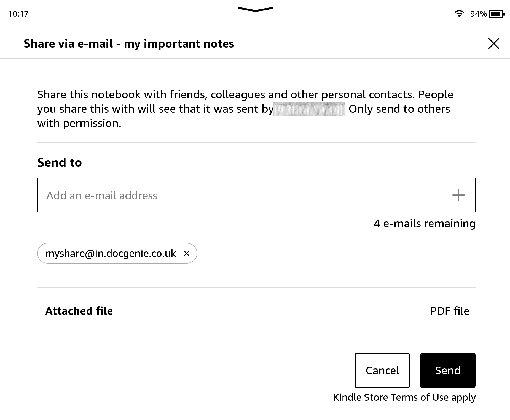Viewport: 510px width, 420px height.
Task: Tap the Send to heading
Action: coord(60,162)
